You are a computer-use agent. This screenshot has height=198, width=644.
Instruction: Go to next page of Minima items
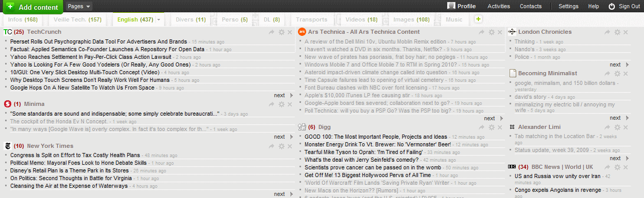283,137
